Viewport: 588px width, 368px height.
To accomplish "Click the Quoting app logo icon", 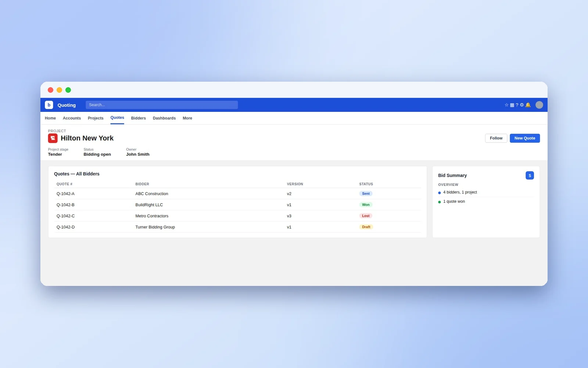I will (49, 105).
